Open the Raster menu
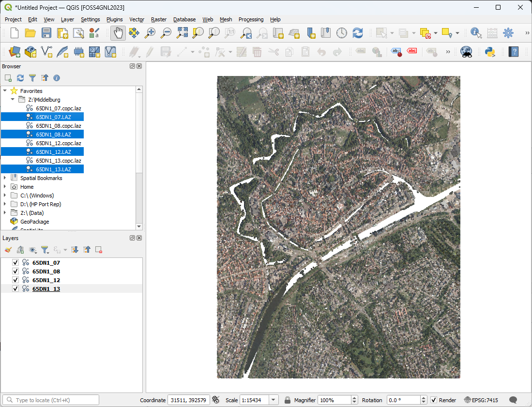 tap(158, 19)
